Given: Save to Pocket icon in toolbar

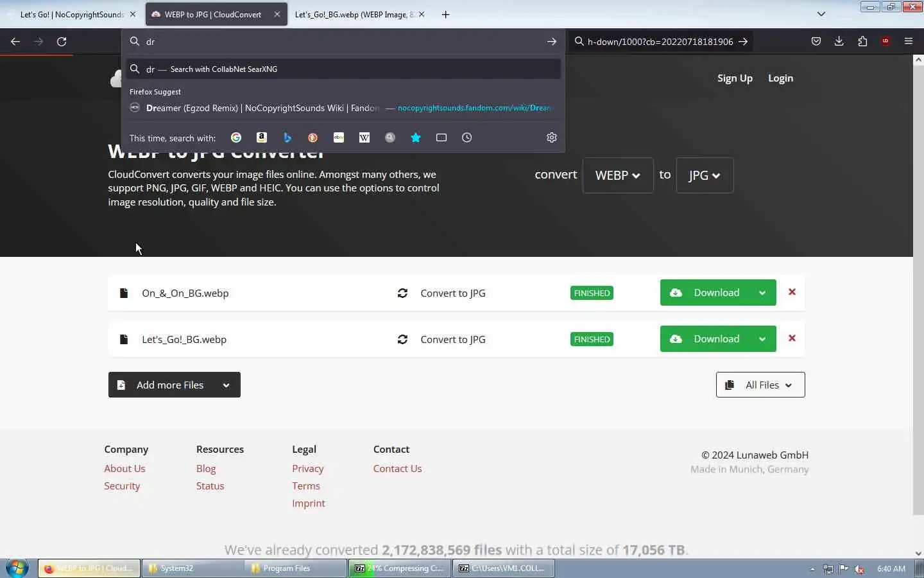Looking at the screenshot, I should coord(816,42).
